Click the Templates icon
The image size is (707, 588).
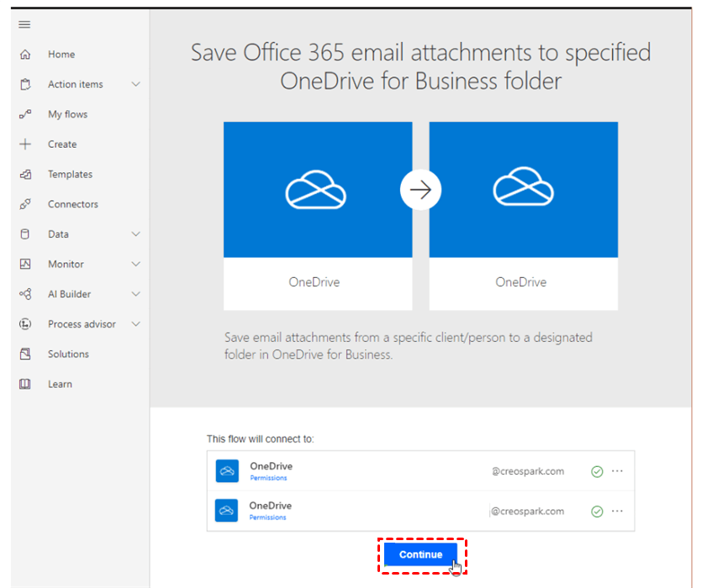pos(25,175)
